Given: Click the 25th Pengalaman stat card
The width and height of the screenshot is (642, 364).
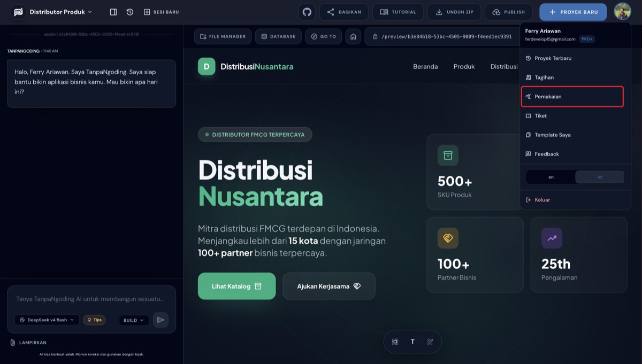Looking at the screenshot, I should [x=579, y=254].
